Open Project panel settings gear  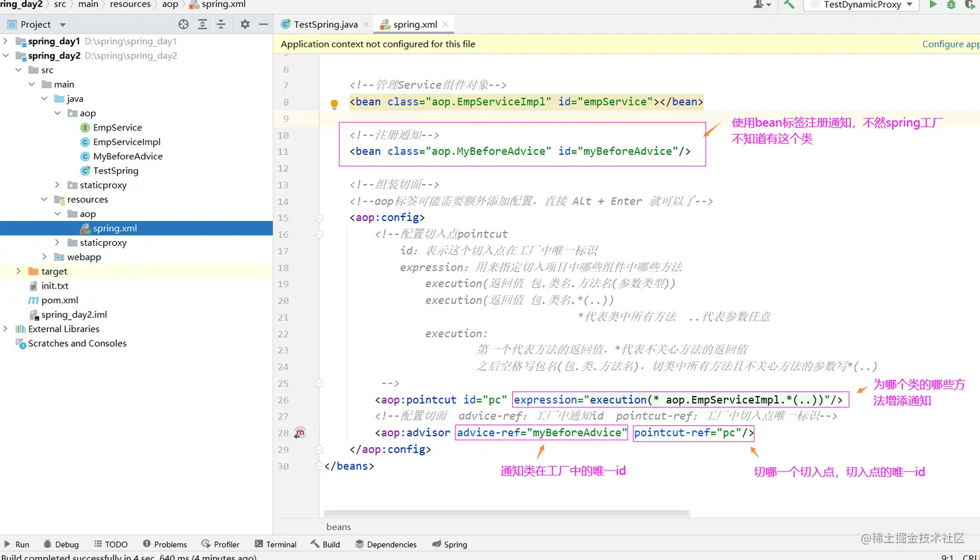(x=244, y=24)
